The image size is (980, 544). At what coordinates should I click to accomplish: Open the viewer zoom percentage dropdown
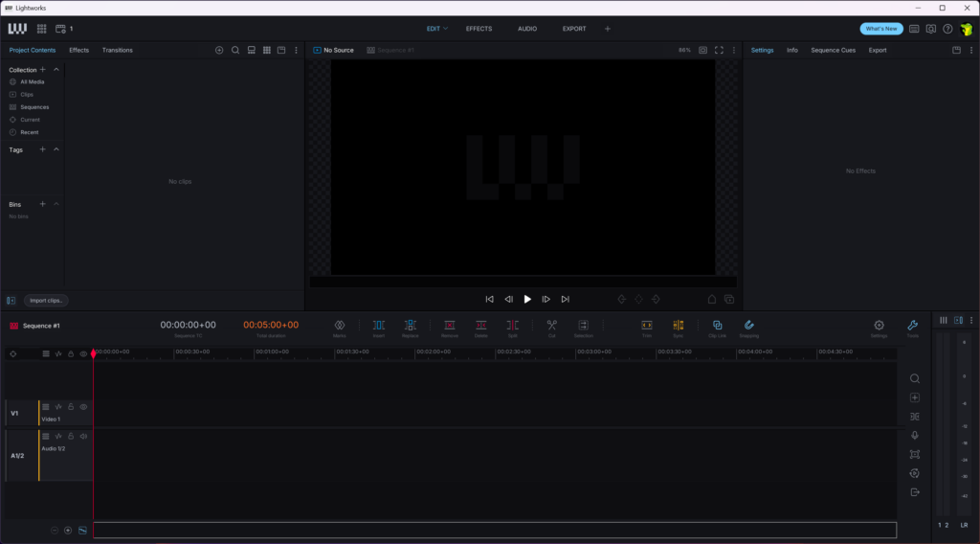tap(684, 50)
